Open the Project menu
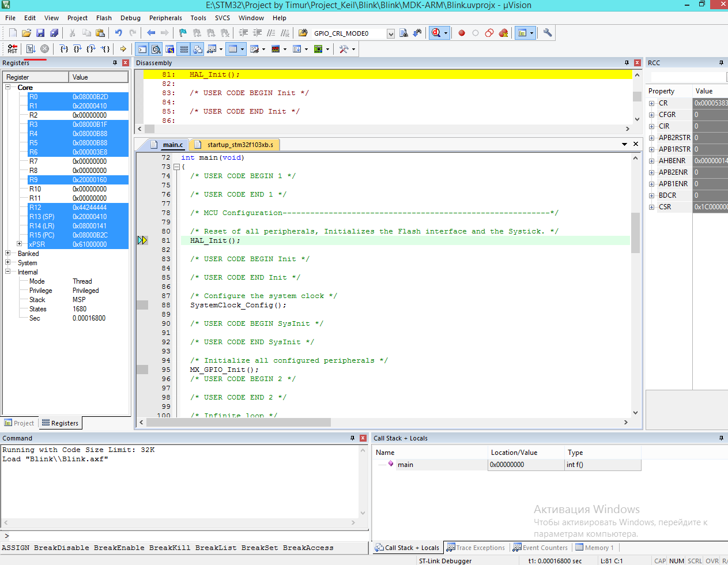Screen dimensions: 728x565 77,18
